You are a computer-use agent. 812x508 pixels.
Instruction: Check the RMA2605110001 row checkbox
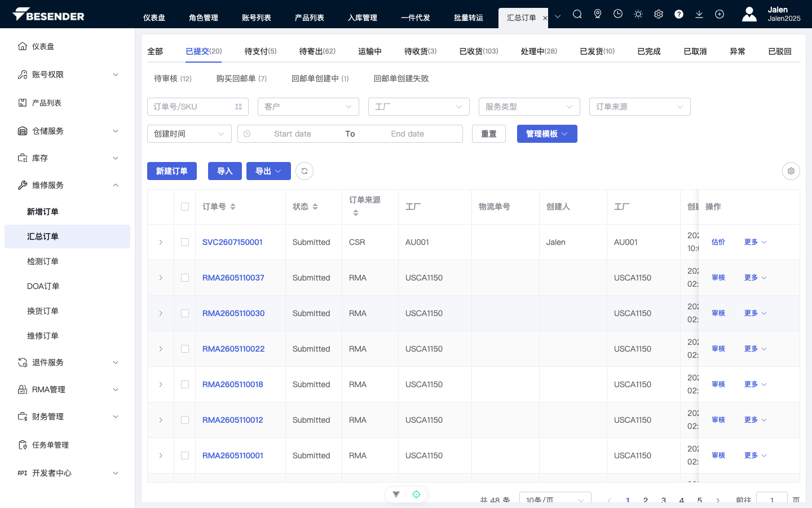185,456
